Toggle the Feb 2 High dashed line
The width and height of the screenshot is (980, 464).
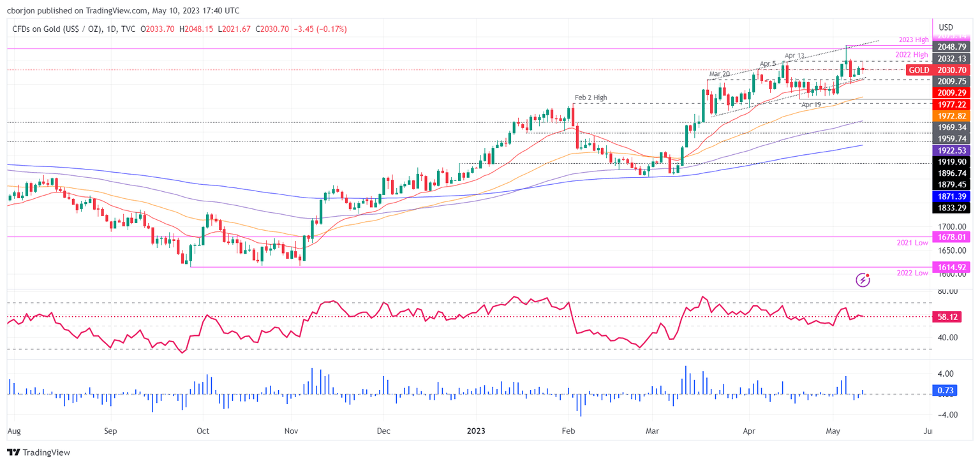pos(638,104)
